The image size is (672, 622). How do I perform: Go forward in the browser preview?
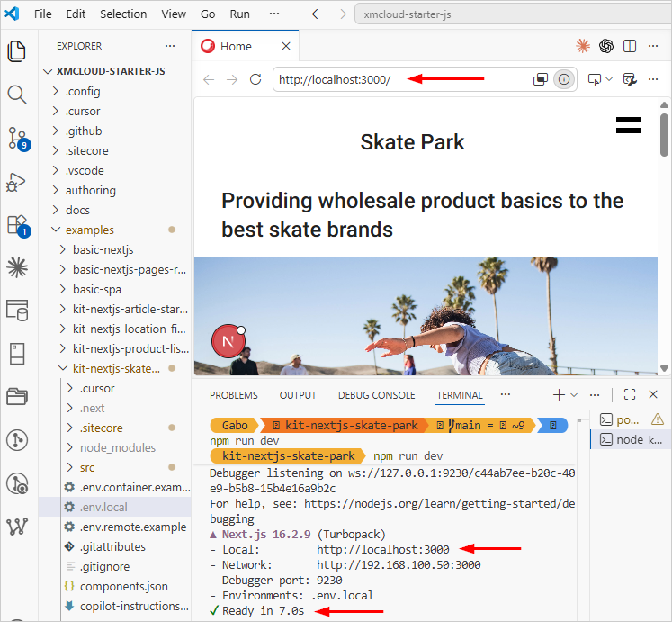tap(232, 79)
